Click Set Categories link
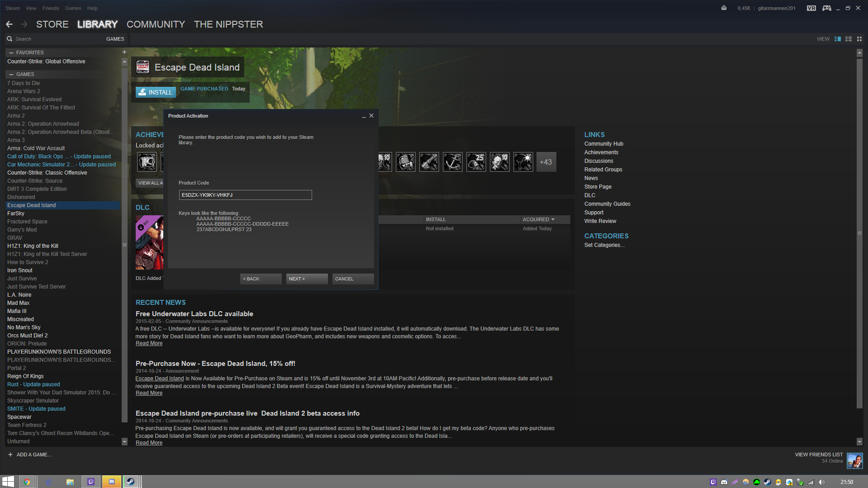The height and width of the screenshot is (488, 868). point(604,245)
